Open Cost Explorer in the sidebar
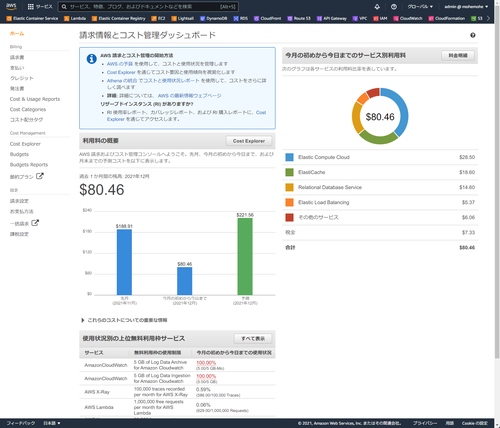Image resolution: width=500 pixels, height=428 pixels. coord(25,144)
